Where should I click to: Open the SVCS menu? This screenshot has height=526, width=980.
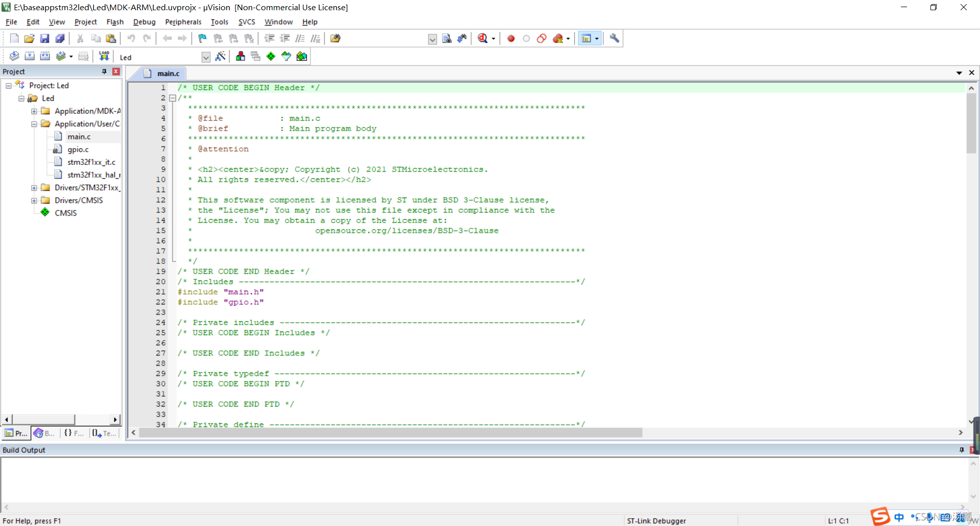coord(247,22)
